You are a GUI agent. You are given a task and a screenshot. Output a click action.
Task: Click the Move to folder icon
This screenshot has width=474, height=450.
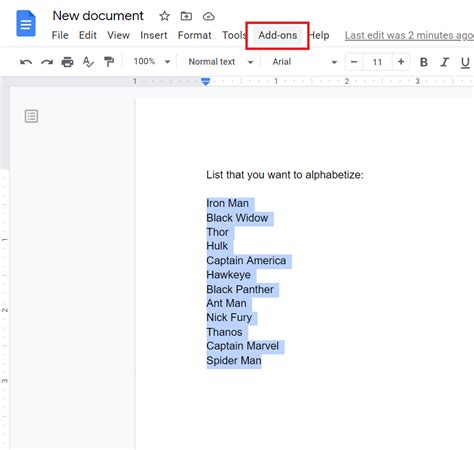click(186, 16)
